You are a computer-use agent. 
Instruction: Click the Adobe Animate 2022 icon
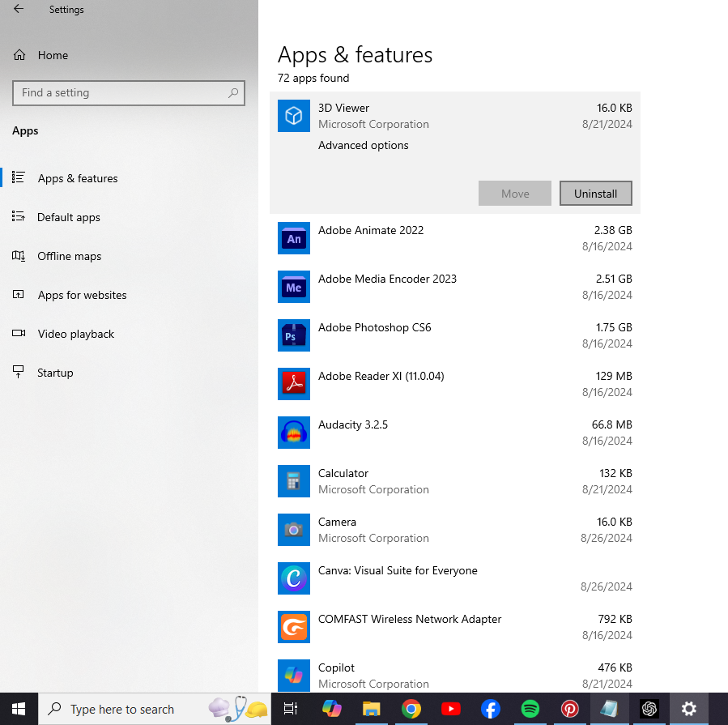coord(294,238)
